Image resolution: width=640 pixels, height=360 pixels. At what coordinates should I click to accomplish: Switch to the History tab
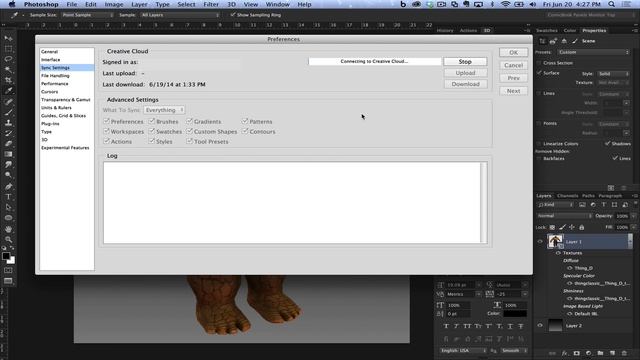pos(445,31)
